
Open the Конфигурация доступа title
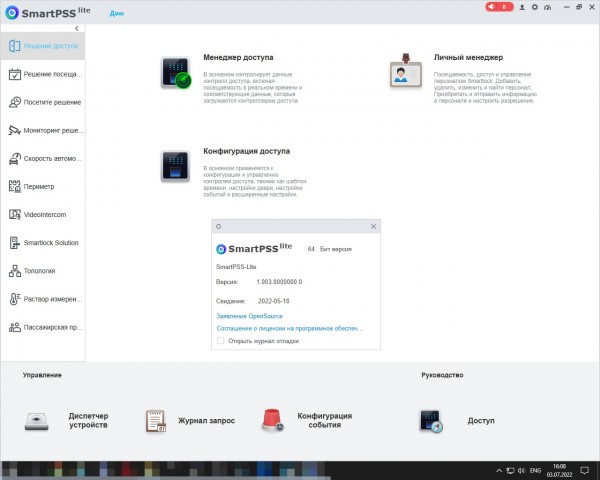(x=246, y=151)
